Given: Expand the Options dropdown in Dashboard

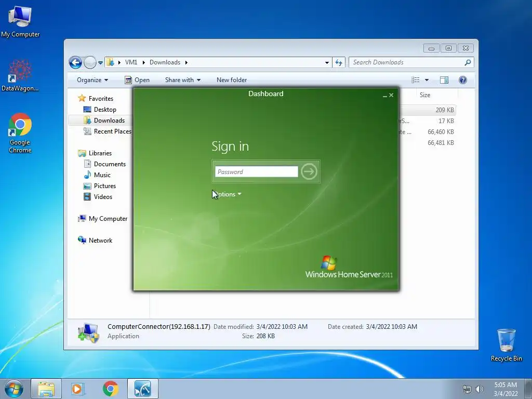Looking at the screenshot, I should point(227,194).
